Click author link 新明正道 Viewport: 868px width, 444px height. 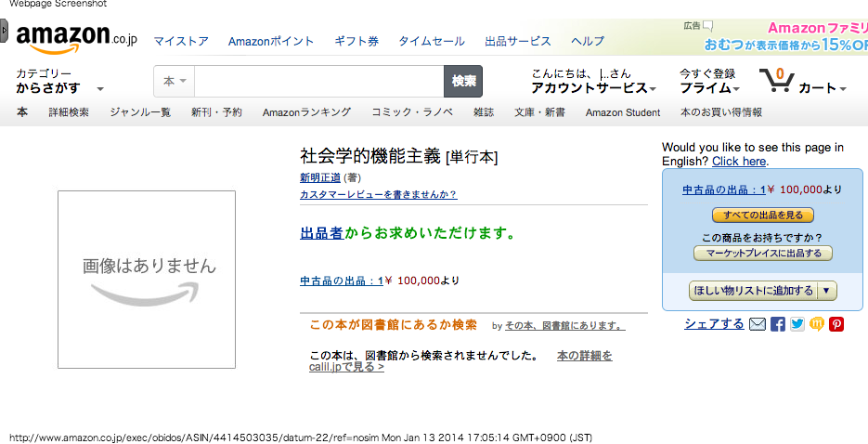coord(320,177)
